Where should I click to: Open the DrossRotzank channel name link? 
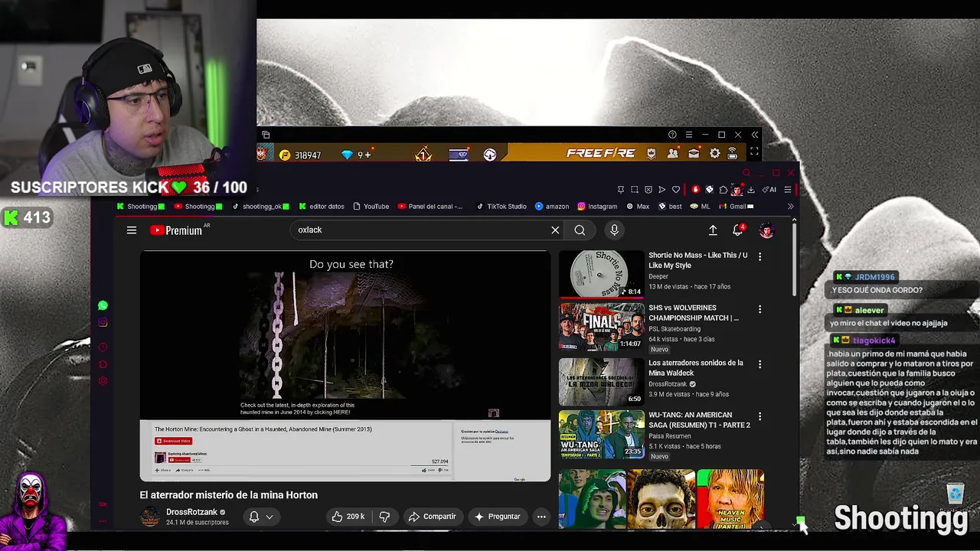pyautogui.click(x=191, y=512)
